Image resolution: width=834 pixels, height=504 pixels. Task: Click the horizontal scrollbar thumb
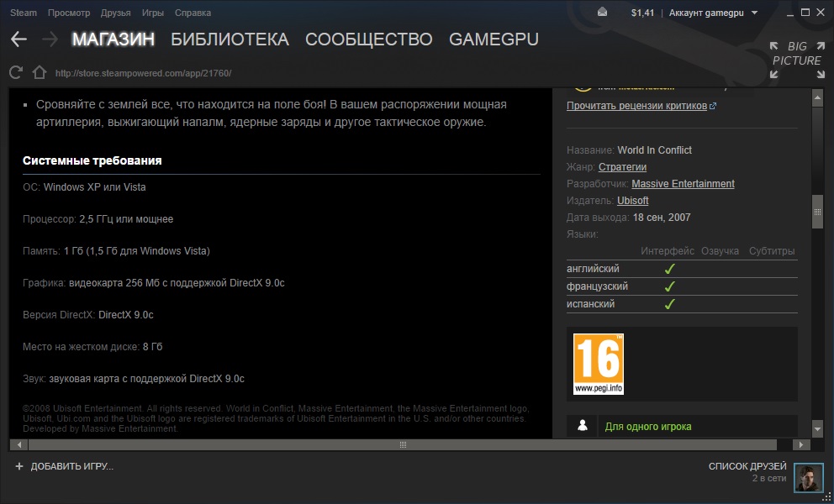pyautogui.click(x=403, y=444)
